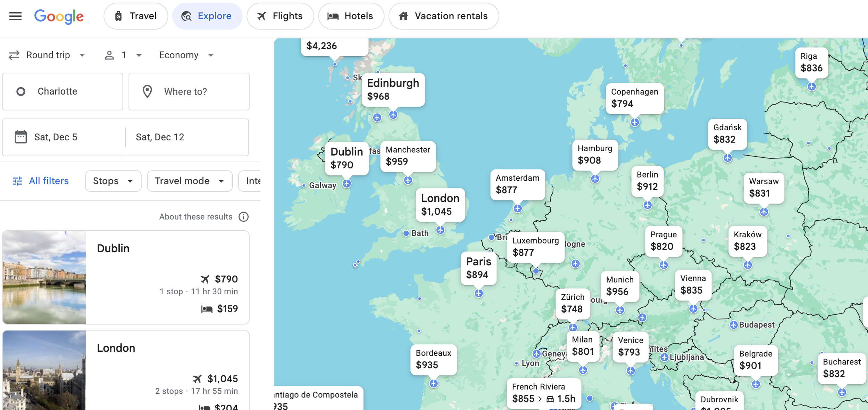Image resolution: width=868 pixels, height=410 pixels.
Task: Select the Dublin result card title
Action: (113, 248)
